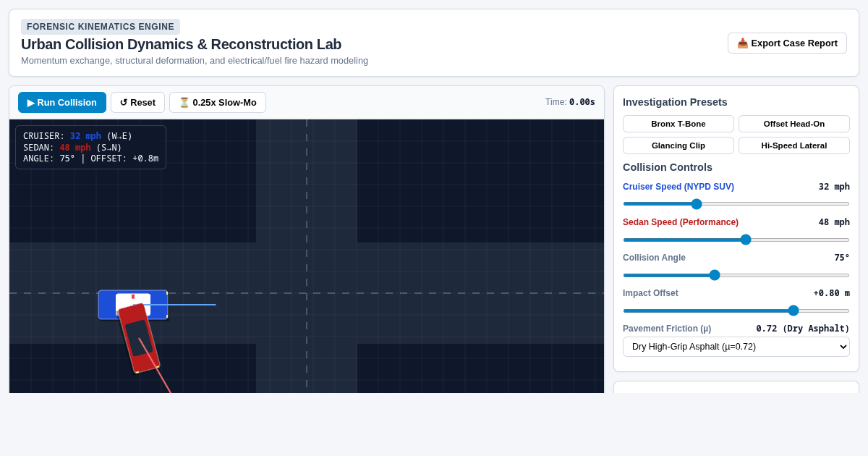Click the 'Sedan Speed (Performance)' label
This screenshot has height=456, width=868.
coord(681,222)
